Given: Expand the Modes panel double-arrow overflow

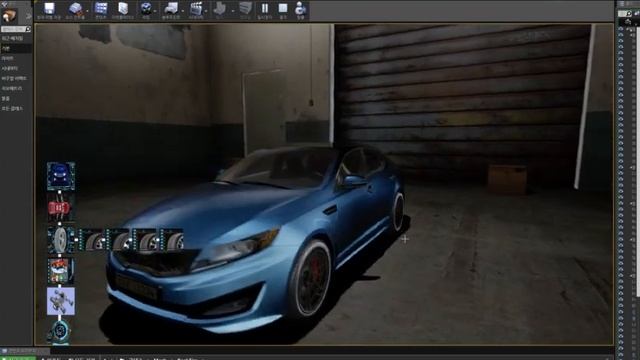Looking at the screenshot, I should 29,16.
